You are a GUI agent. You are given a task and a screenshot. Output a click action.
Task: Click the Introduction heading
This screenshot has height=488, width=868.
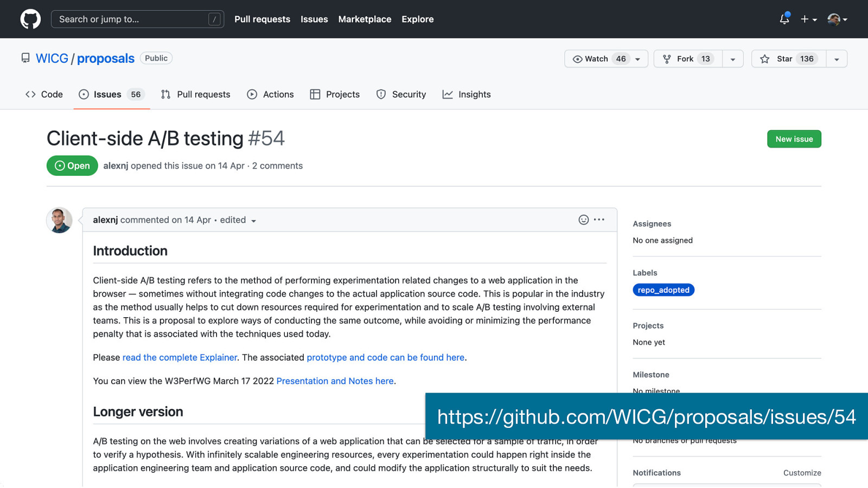(x=130, y=251)
